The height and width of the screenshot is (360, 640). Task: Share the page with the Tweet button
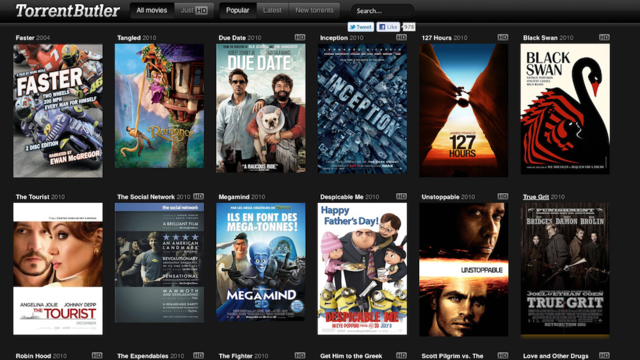tap(360, 27)
